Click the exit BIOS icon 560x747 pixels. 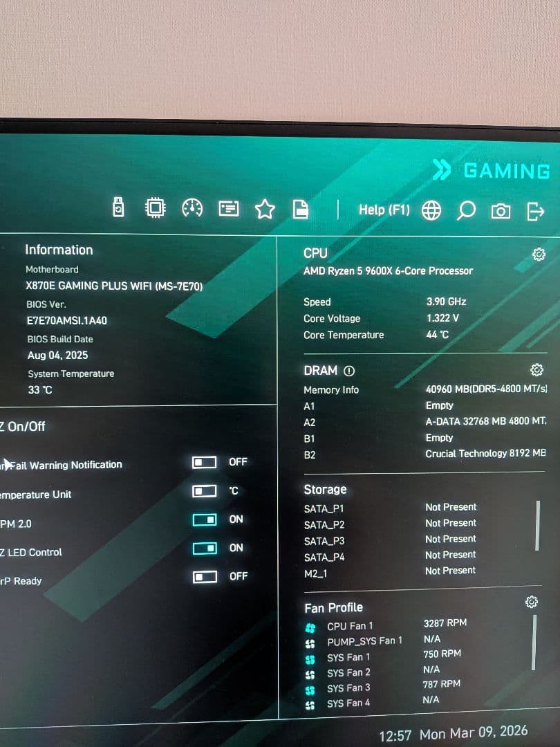[535, 212]
